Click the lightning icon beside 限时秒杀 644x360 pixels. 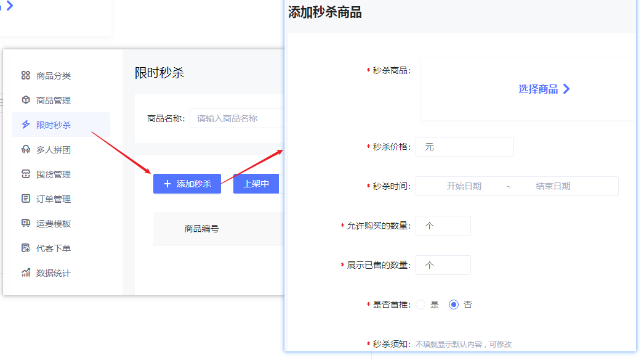[x=25, y=125]
